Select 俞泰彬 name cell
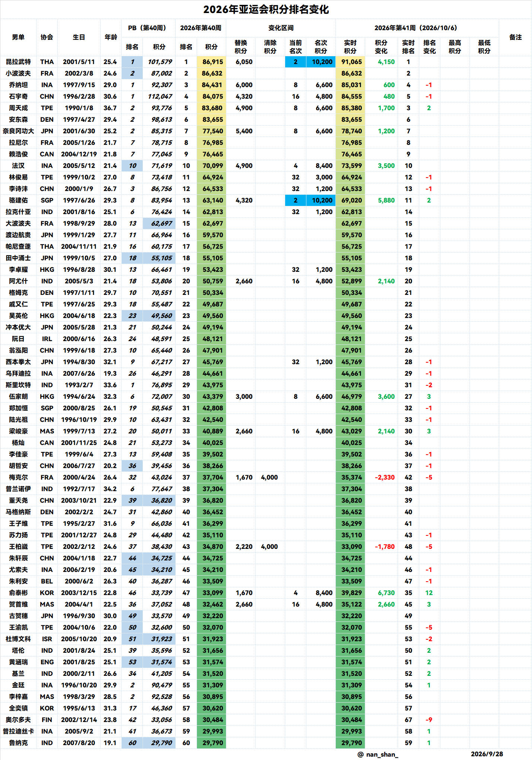This screenshot has width=532, height=760. pos(18,593)
